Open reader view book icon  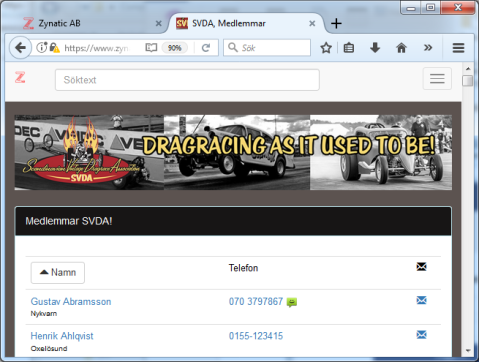[x=151, y=48]
